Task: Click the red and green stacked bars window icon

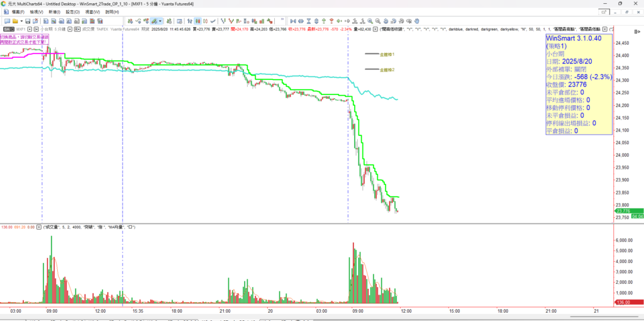Action: coord(92,21)
